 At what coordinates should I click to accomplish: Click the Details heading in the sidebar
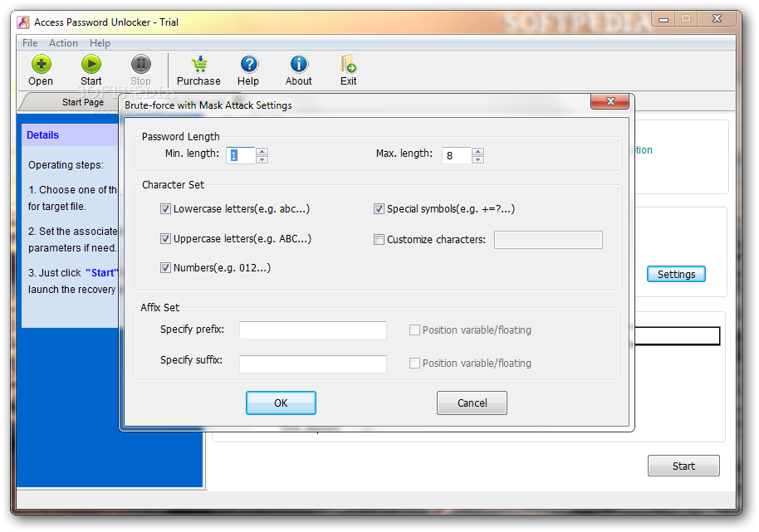(x=42, y=135)
